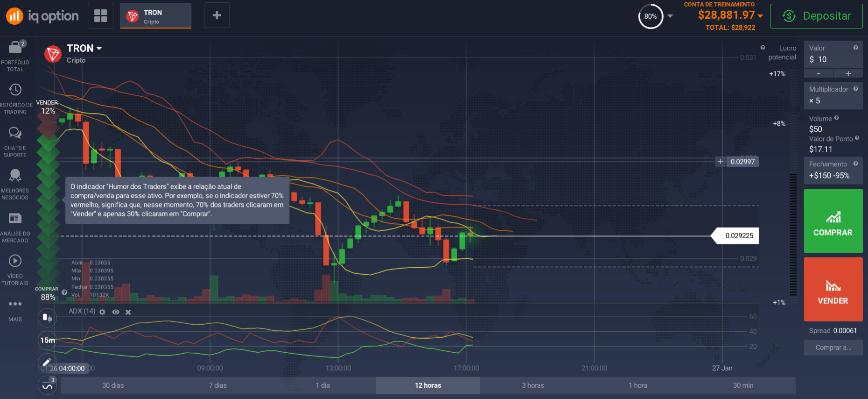Click the Comprar a... pending order button

(x=833, y=348)
